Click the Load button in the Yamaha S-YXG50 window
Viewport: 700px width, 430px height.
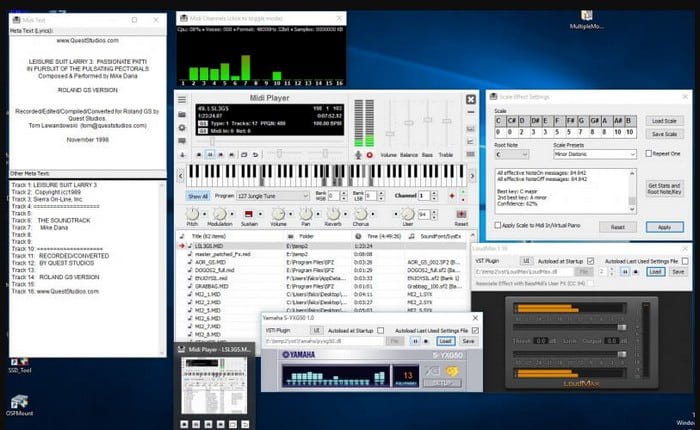446,341
